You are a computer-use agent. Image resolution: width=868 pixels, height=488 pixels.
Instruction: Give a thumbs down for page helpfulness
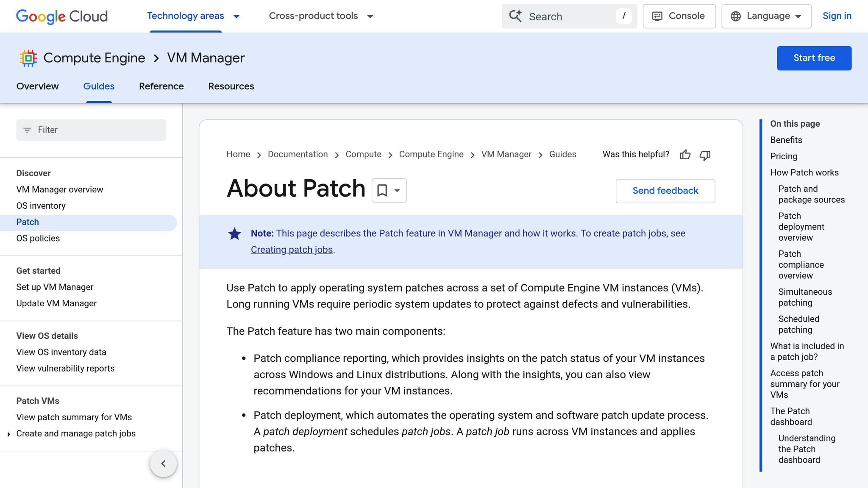pyautogui.click(x=705, y=156)
